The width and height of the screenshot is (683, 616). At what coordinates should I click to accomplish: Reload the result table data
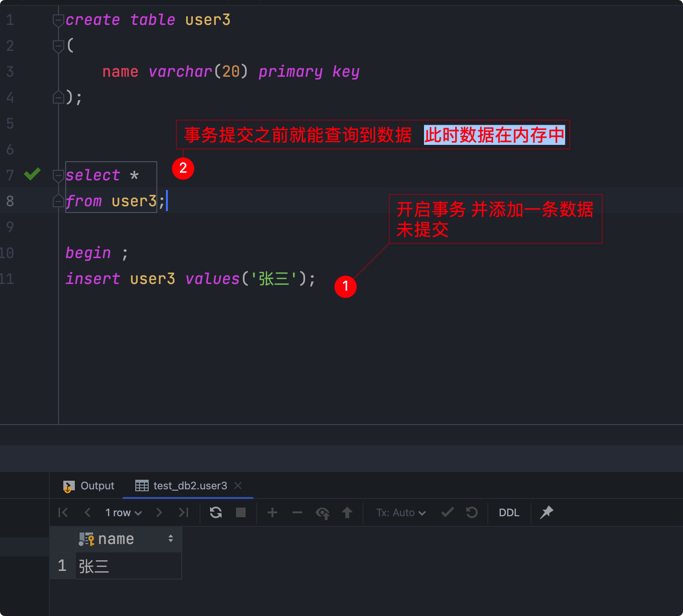tap(216, 512)
